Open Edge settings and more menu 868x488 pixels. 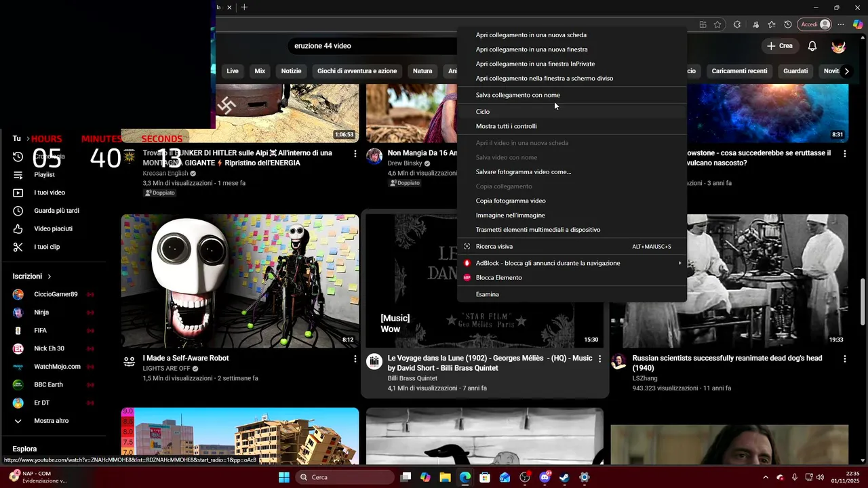(x=841, y=24)
